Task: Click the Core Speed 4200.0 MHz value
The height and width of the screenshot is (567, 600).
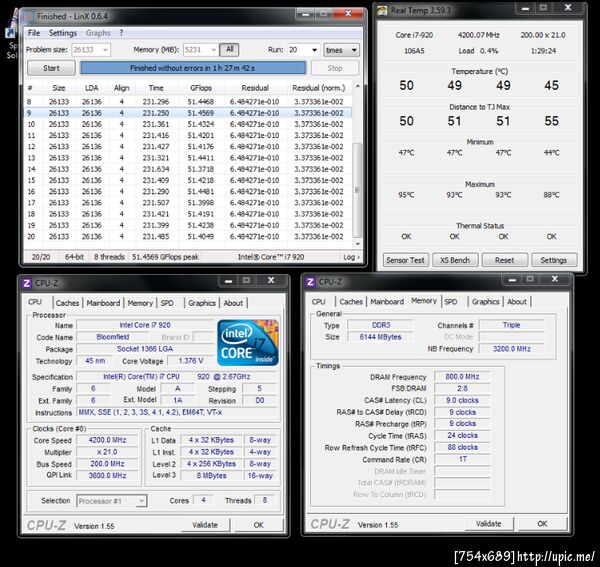Action: tap(108, 440)
